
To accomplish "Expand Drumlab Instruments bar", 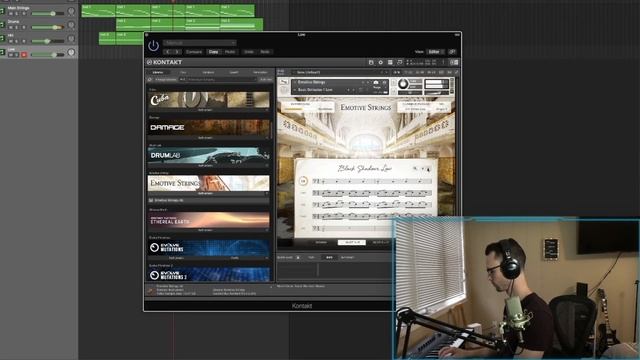I will click(209, 166).
